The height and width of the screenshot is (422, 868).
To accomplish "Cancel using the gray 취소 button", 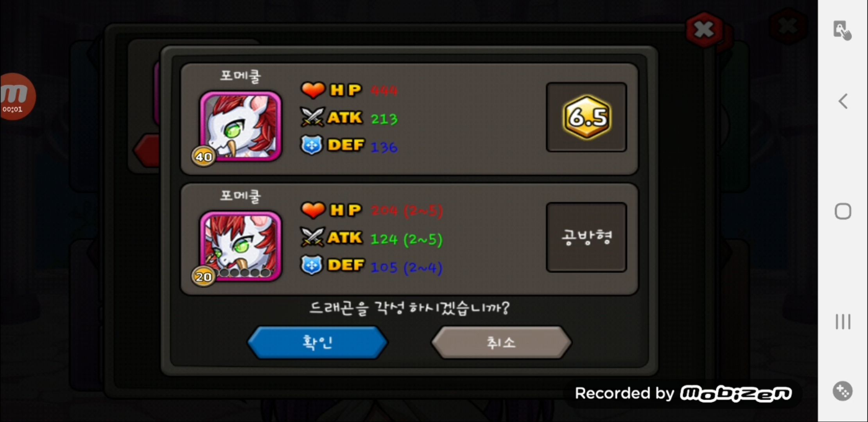I will pyautogui.click(x=501, y=343).
